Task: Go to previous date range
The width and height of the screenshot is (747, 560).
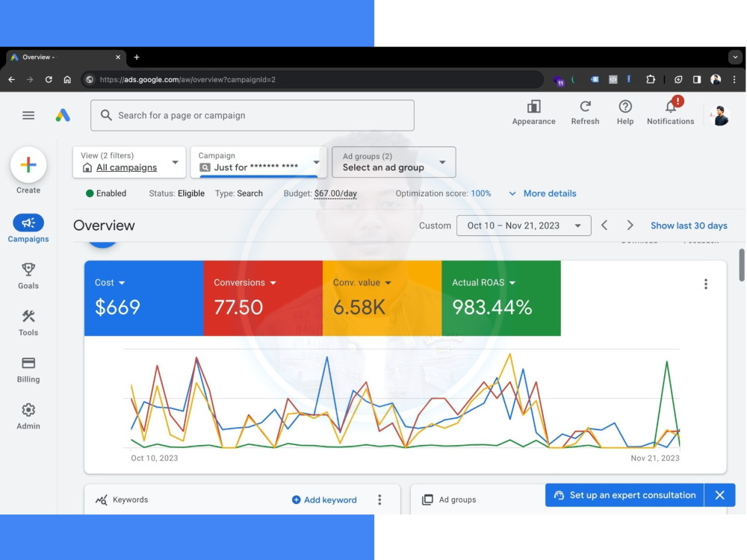Action: pyautogui.click(x=604, y=225)
